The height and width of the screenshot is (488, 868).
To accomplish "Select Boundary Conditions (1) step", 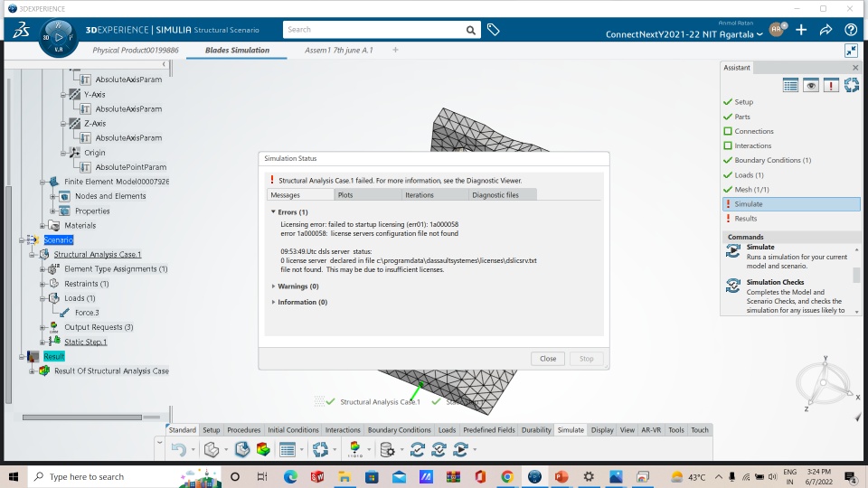I will click(x=772, y=161).
